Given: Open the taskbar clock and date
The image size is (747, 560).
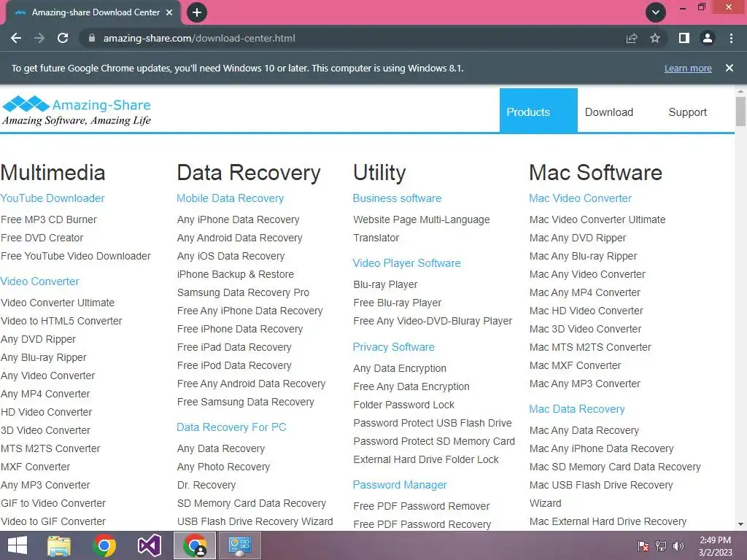Looking at the screenshot, I should (x=715, y=546).
